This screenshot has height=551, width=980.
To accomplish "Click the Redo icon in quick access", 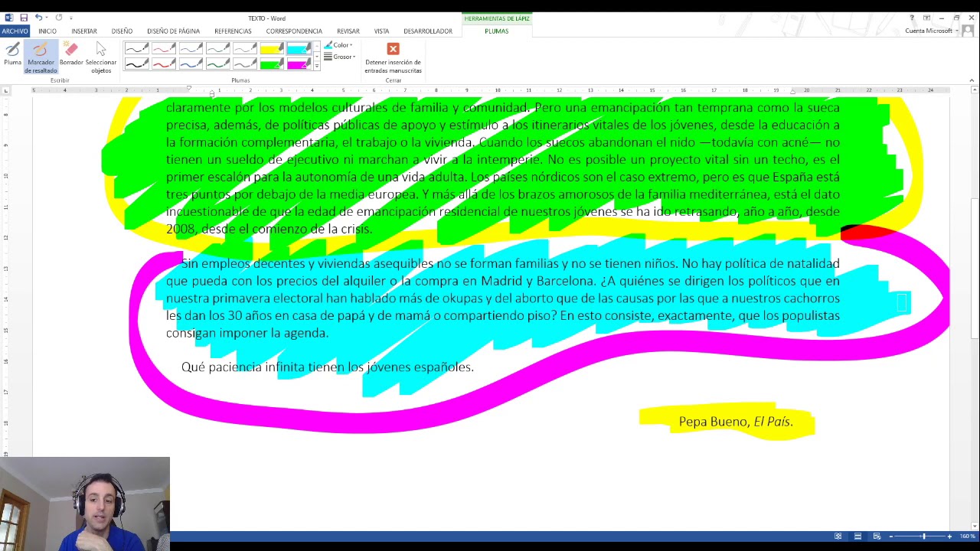I will [x=58, y=18].
